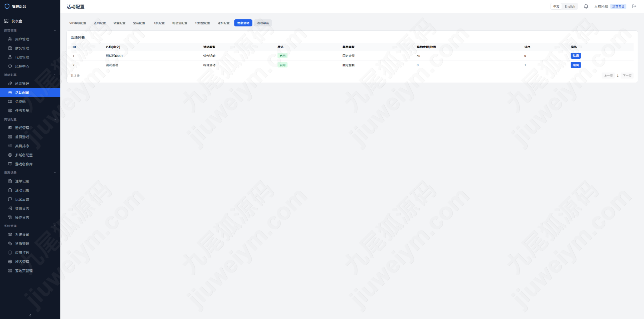Collapse the 内容配置 sidebar section

pyautogui.click(x=55, y=119)
